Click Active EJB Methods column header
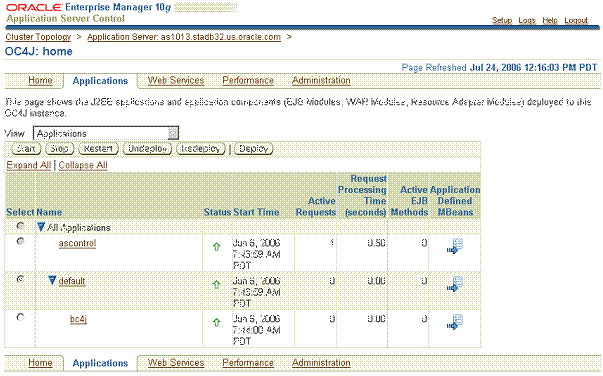This screenshot has width=603, height=376. coord(409,201)
